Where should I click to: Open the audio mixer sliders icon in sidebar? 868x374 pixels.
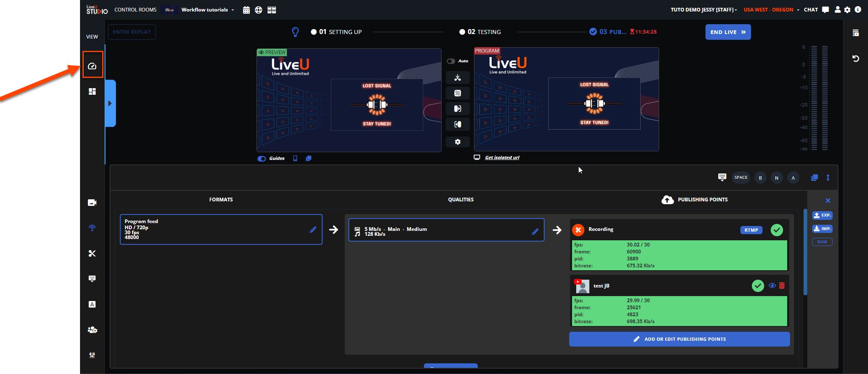click(92, 355)
